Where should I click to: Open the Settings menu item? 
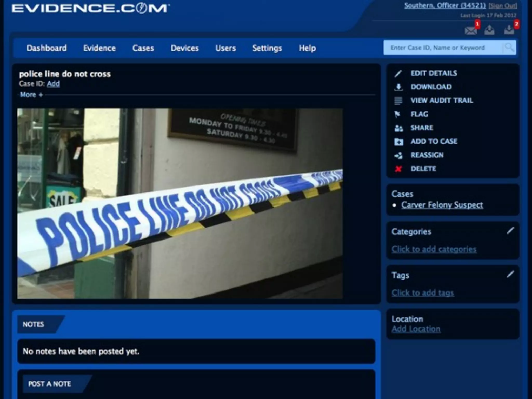point(267,48)
